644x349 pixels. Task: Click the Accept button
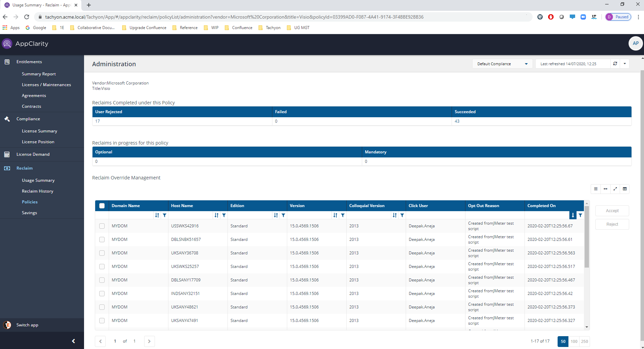click(x=612, y=211)
